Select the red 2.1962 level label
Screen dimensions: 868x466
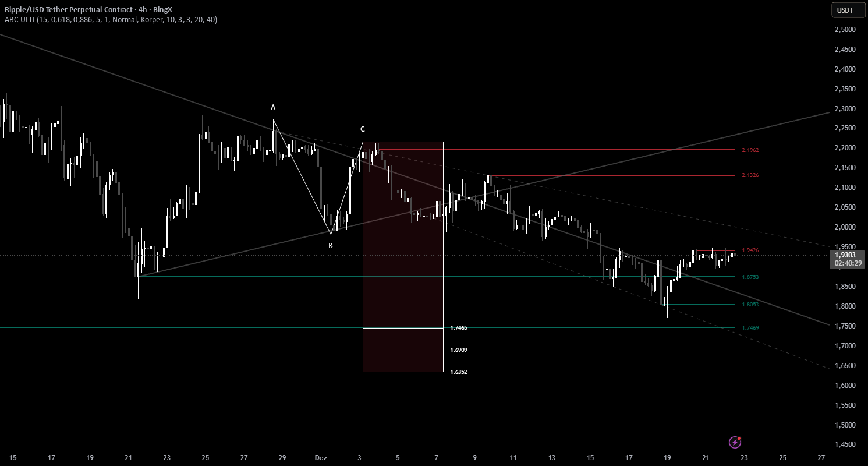point(750,150)
